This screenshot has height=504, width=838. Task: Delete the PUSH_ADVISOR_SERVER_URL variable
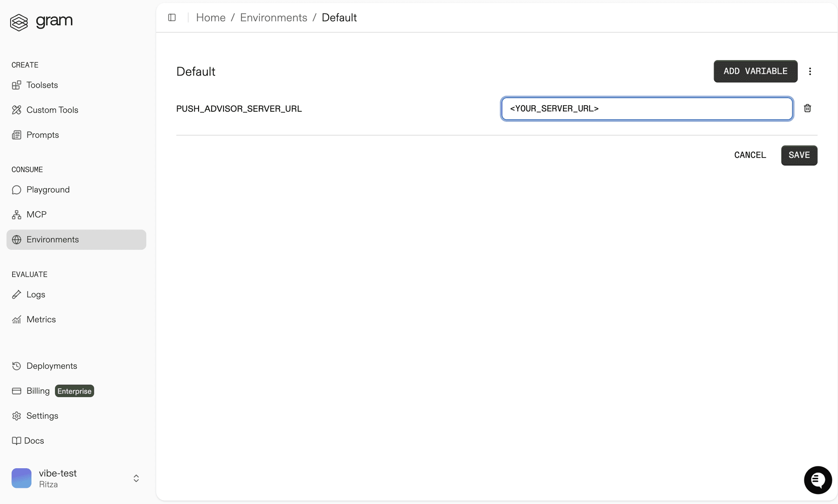[807, 108]
